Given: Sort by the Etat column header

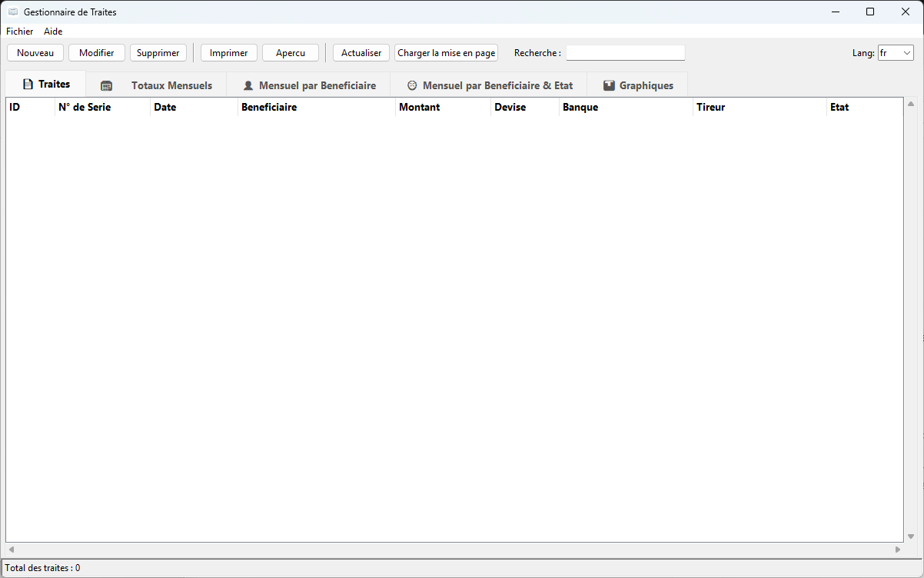Looking at the screenshot, I should click(865, 107).
